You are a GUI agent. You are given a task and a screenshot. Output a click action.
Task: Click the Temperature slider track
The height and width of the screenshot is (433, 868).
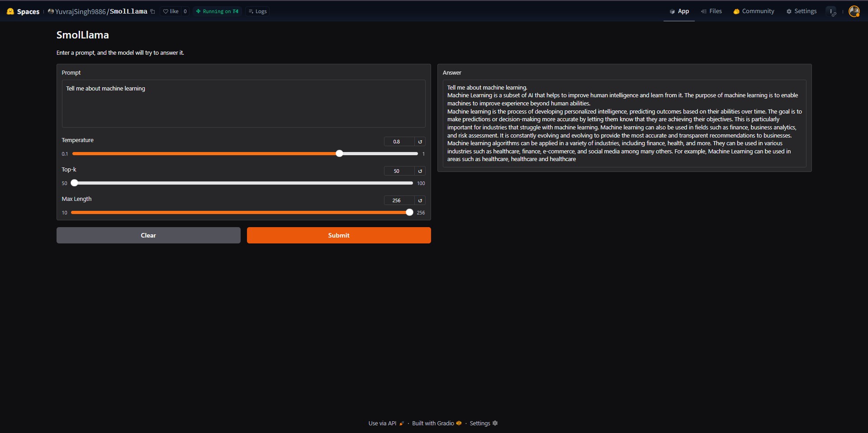[x=245, y=154]
